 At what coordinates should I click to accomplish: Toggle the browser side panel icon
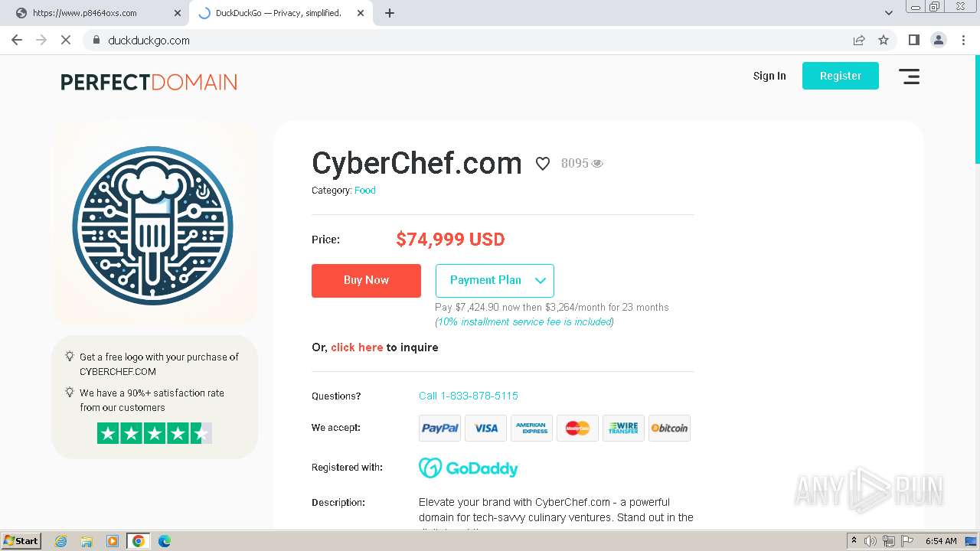[914, 40]
